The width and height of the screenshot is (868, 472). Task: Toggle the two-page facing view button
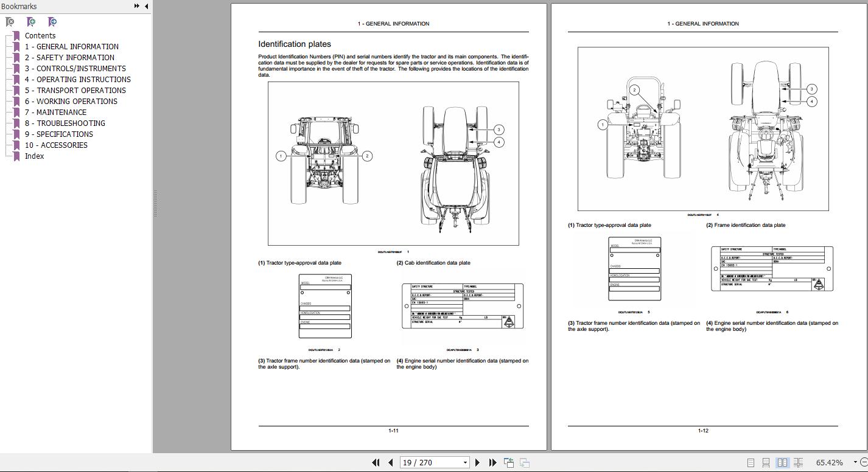pos(781,463)
